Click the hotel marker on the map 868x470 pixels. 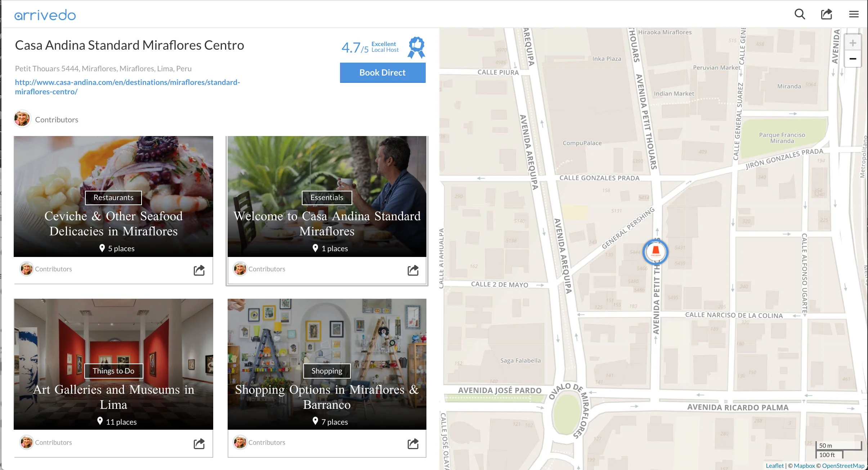click(655, 252)
